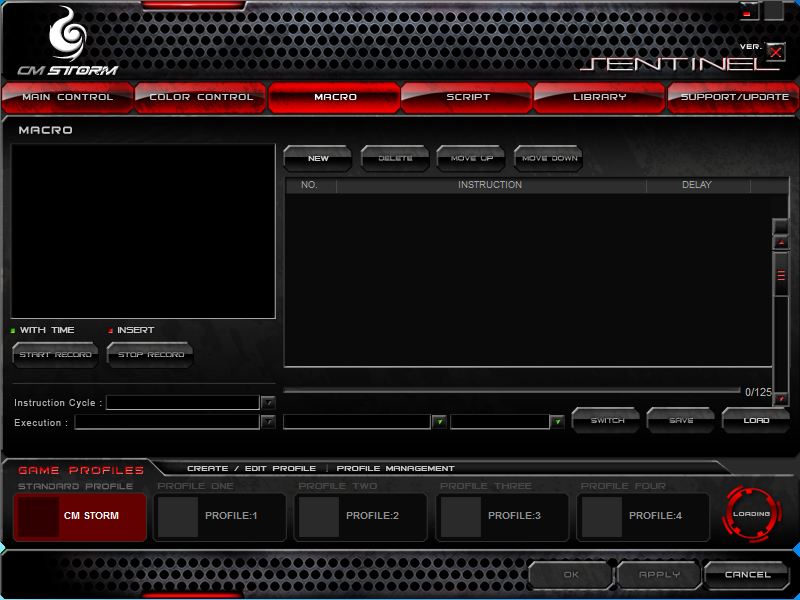Switch to the COLOR CONTROL tab
Viewport: 800px width, 600px height.
(x=200, y=97)
